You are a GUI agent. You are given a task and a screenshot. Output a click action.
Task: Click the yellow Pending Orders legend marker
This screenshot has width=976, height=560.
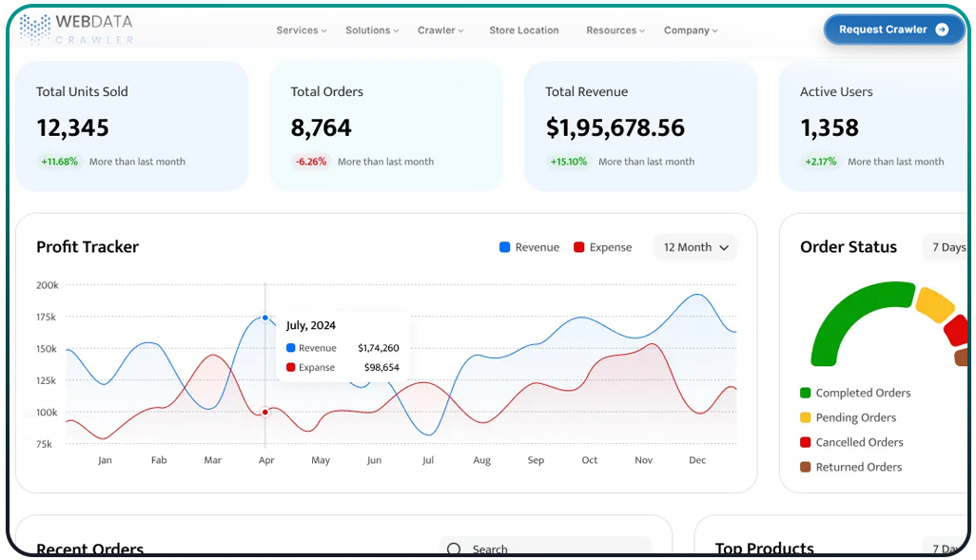[x=804, y=417]
